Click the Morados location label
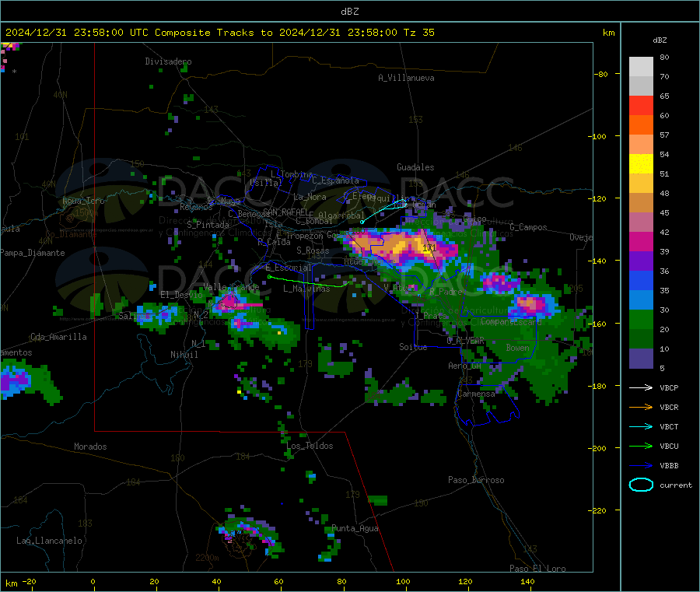 90,447
